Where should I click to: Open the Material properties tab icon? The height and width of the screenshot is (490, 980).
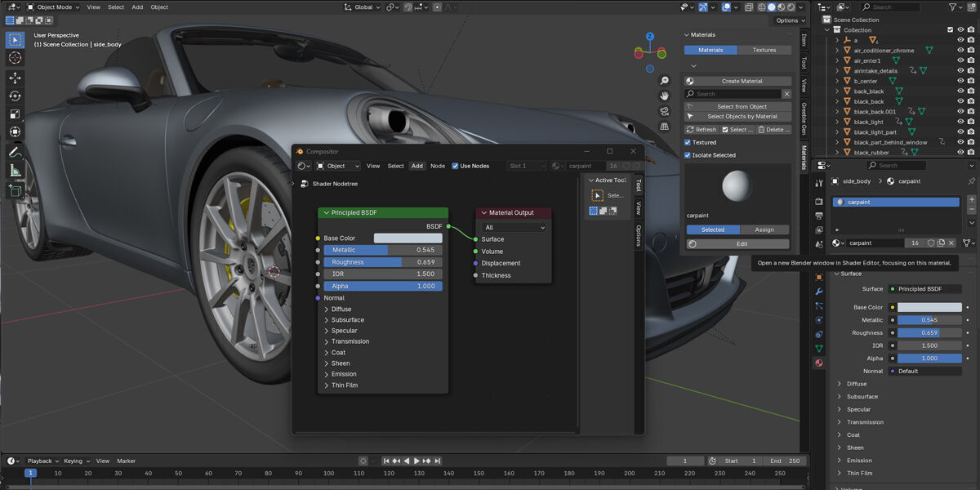click(819, 363)
